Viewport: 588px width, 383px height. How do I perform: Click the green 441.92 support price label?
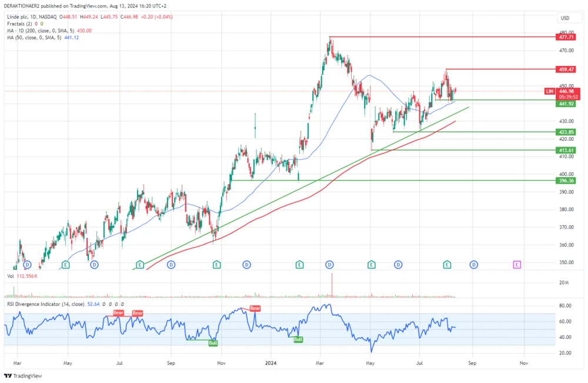click(x=564, y=102)
